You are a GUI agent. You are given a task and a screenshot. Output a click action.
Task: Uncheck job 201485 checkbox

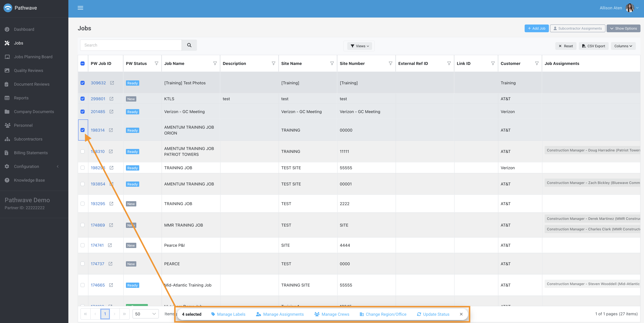(83, 112)
